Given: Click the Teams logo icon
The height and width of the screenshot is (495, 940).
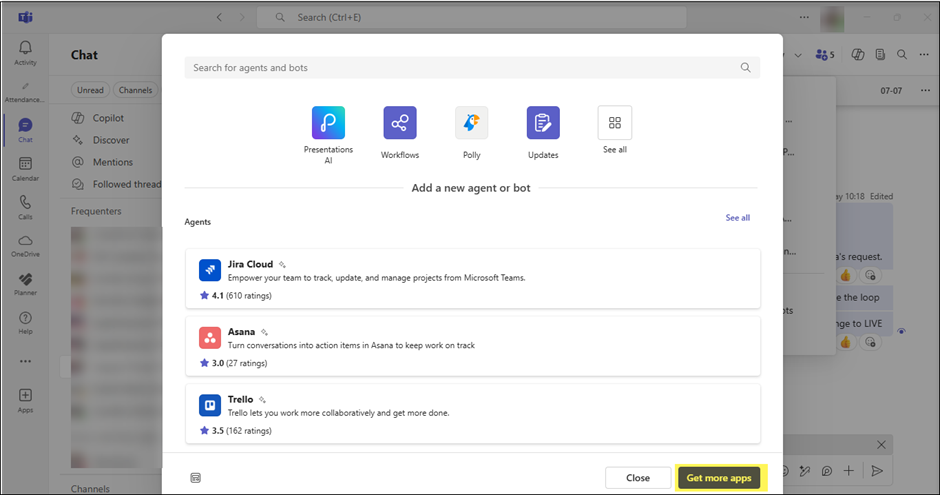Looking at the screenshot, I should pyautogui.click(x=25, y=17).
